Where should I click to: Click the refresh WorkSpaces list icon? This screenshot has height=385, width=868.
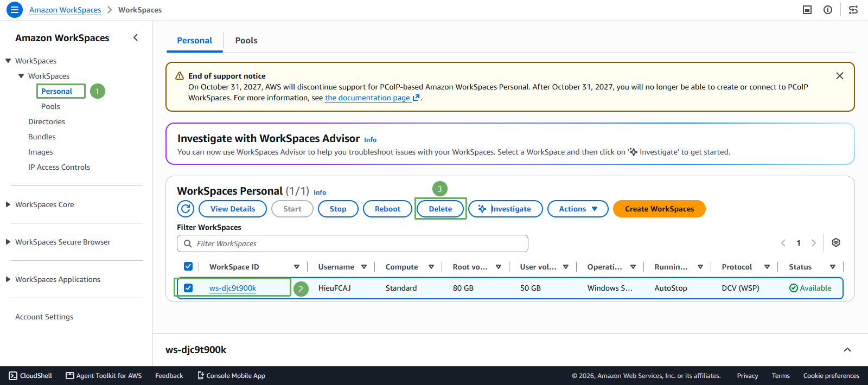click(x=186, y=209)
